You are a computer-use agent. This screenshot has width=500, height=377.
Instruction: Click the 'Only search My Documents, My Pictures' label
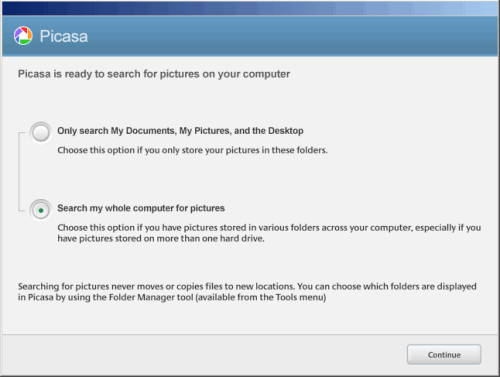coord(180,131)
